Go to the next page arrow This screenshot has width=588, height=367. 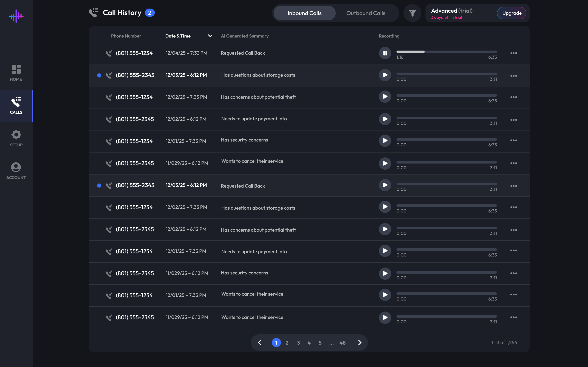point(360,343)
